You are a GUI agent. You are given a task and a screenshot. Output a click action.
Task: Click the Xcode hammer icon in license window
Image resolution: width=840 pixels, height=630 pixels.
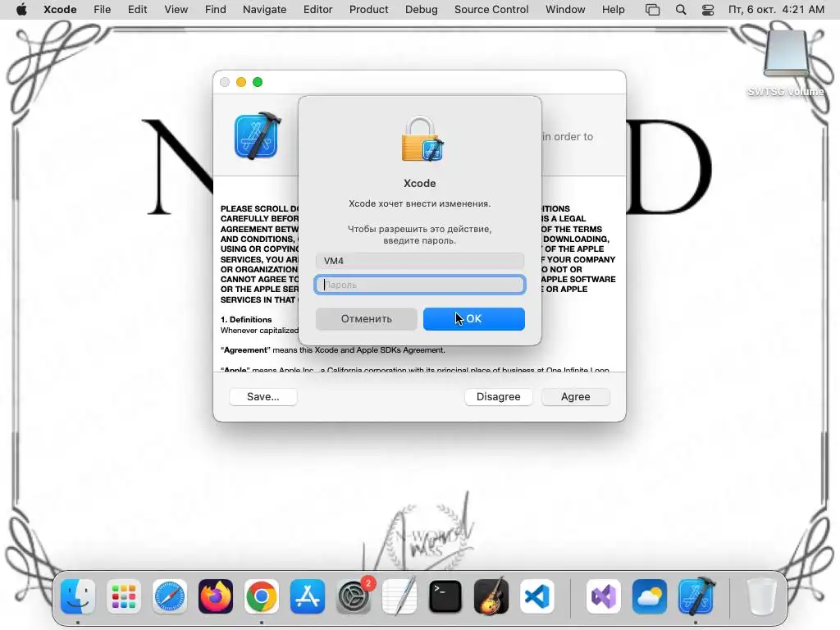[x=258, y=136]
